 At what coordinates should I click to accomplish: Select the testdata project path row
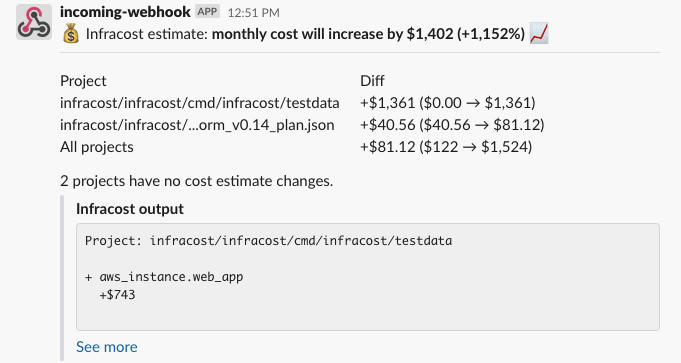click(x=200, y=103)
